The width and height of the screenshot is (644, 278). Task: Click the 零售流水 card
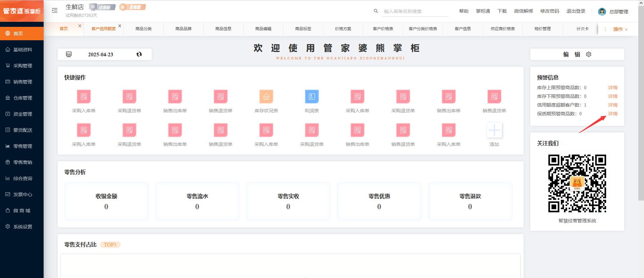pyautogui.click(x=197, y=201)
